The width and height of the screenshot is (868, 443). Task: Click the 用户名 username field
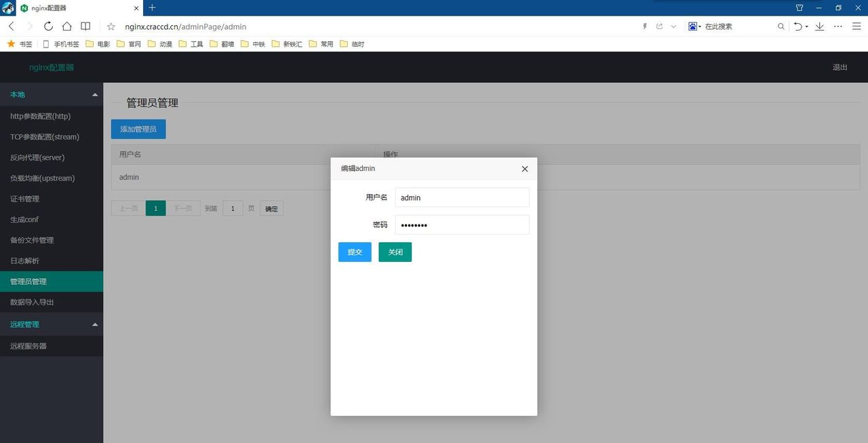click(x=462, y=197)
